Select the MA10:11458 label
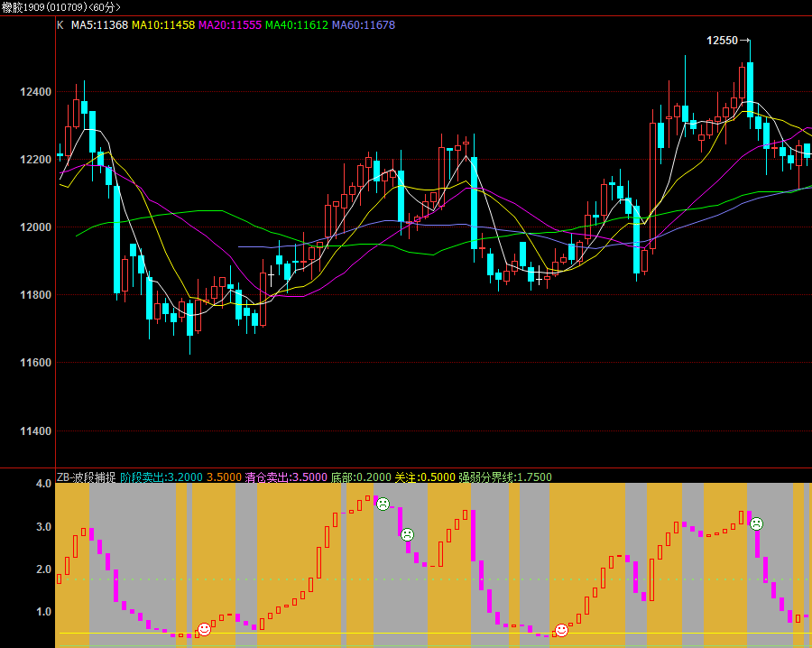This screenshot has height=648, width=812. click(x=163, y=25)
